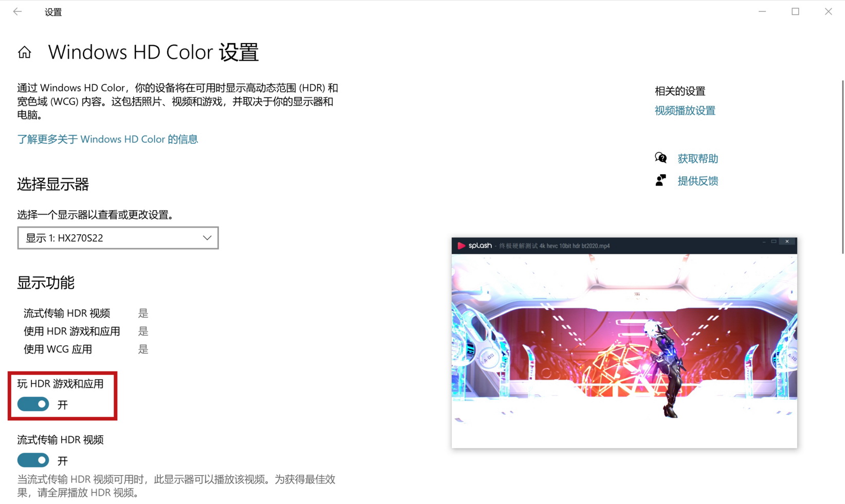Click the 使用 HDR 游戏和应用 capability row

pyautogui.click(x=86, y=331)
